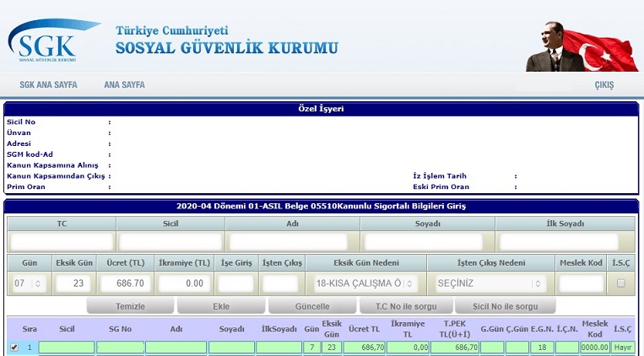
Task: Click row 1 Gün cell value 7
Action: click(312, 348)
